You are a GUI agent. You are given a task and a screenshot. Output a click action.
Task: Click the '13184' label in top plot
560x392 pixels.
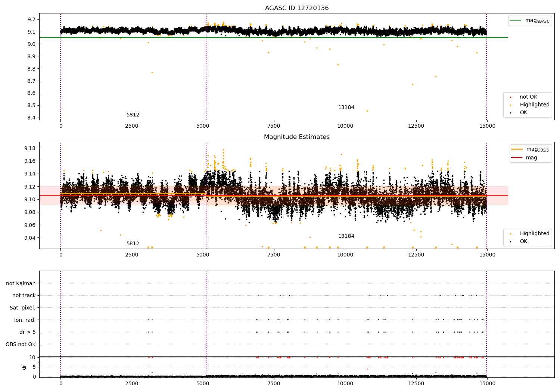[346, 108]
